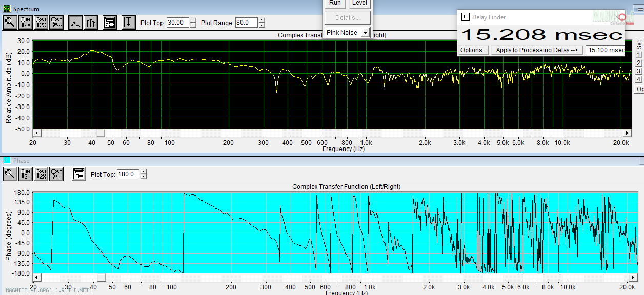Viewport: 644px width, 295px height.
Task: Open Delay Finder Options...
Action: 473,50
